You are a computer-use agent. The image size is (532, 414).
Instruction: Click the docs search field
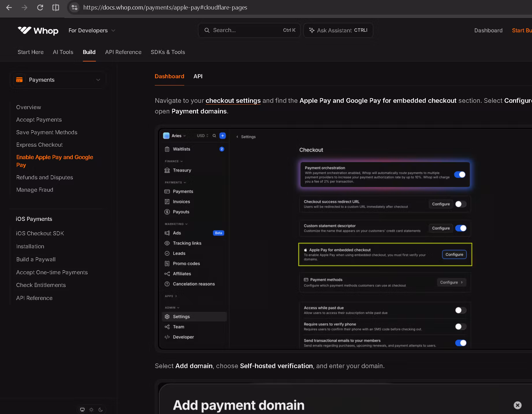tap(249, 30)
